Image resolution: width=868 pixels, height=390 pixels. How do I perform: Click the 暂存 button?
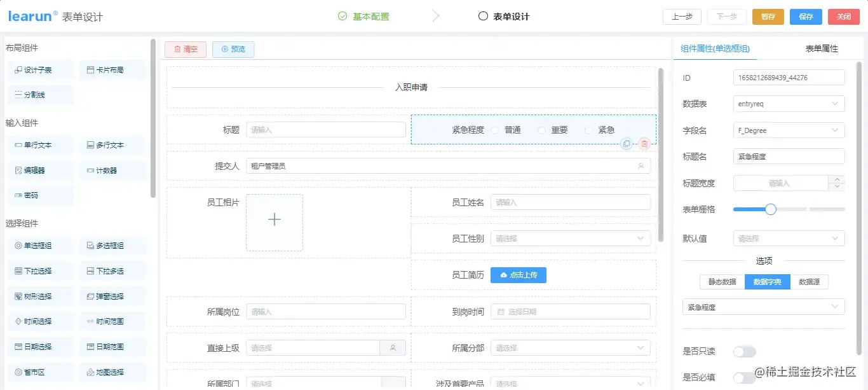point(768,17)
